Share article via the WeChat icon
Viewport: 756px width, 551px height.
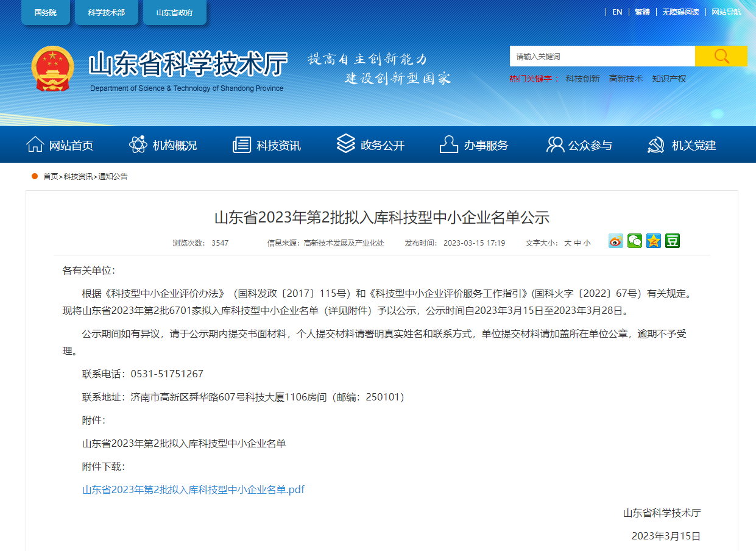pyautogui.click(x=634, y=241)
